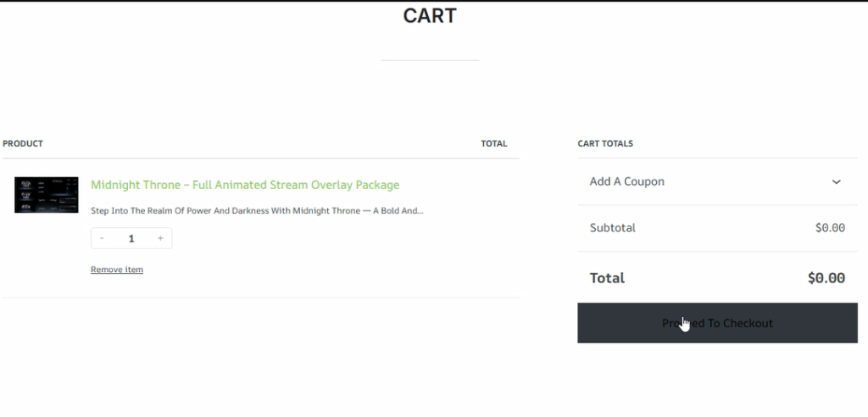
Task: Click the PRODUCT column header
Action: pos(23,143)
